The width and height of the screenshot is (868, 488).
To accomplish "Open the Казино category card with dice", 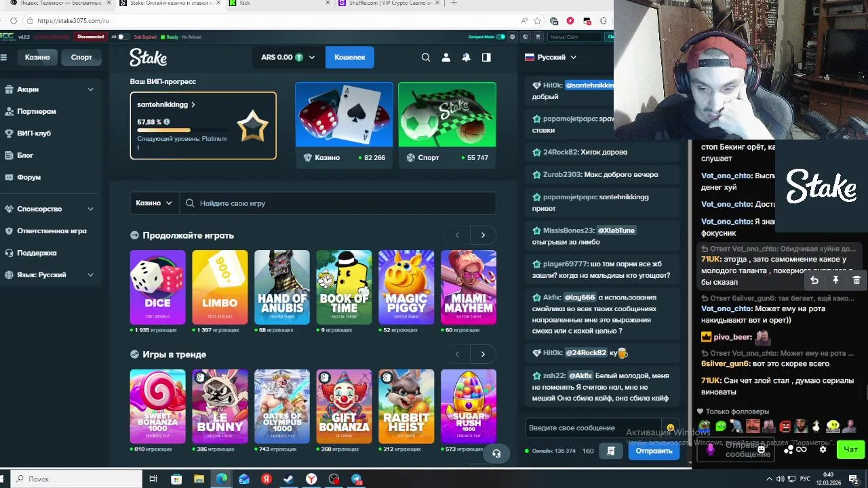I will coord(344,124).
